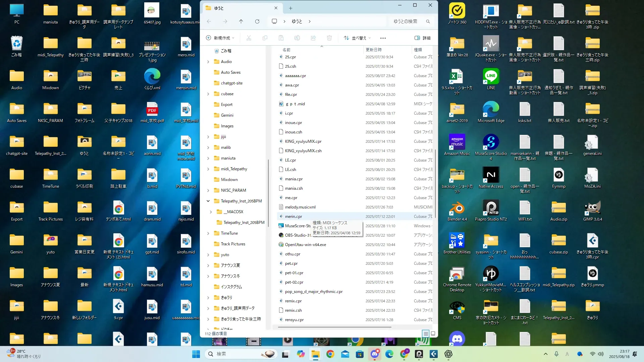Sort by the 更新日時 column header
The width and height of the screenshot is (644, 362).
pyautogui.click(x=373, y=50)
